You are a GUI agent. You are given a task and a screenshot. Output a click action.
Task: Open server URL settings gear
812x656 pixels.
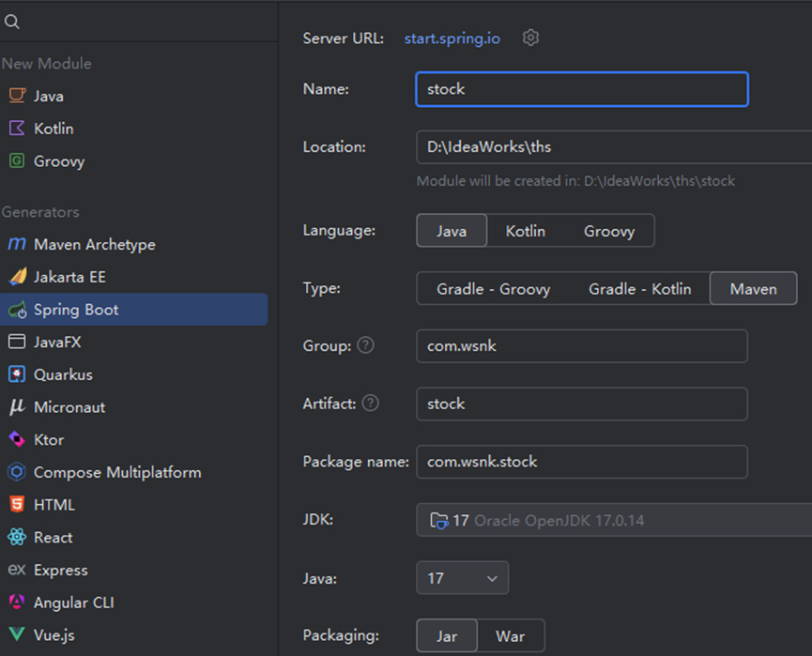(530, 38)
